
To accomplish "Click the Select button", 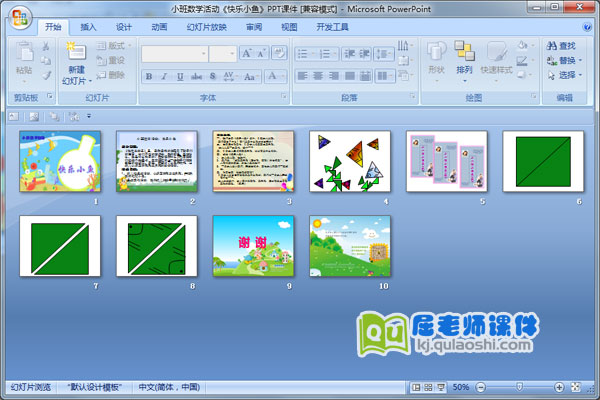I will (564, 75).
